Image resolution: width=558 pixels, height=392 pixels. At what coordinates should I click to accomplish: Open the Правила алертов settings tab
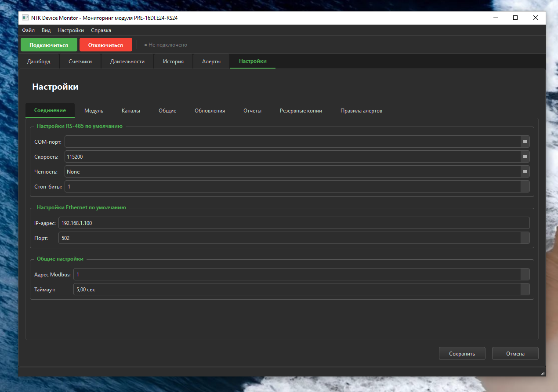[361, 111]
